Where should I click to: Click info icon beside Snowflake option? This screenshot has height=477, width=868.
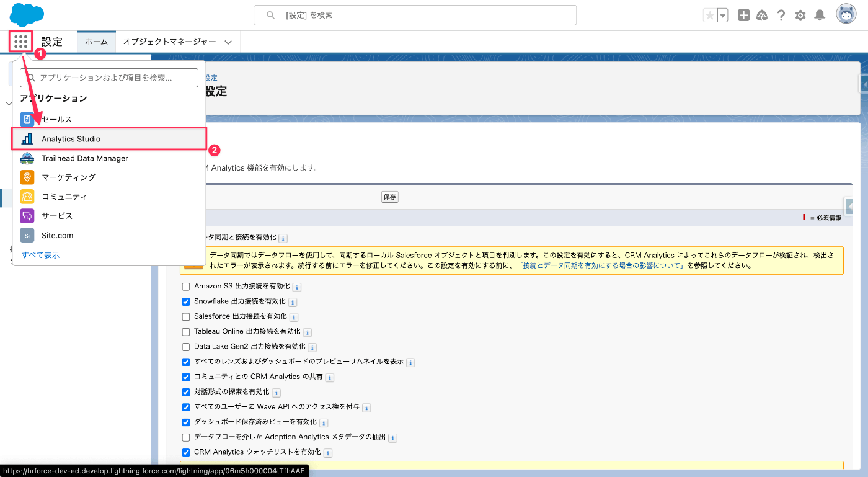click(x=293, y=302)
